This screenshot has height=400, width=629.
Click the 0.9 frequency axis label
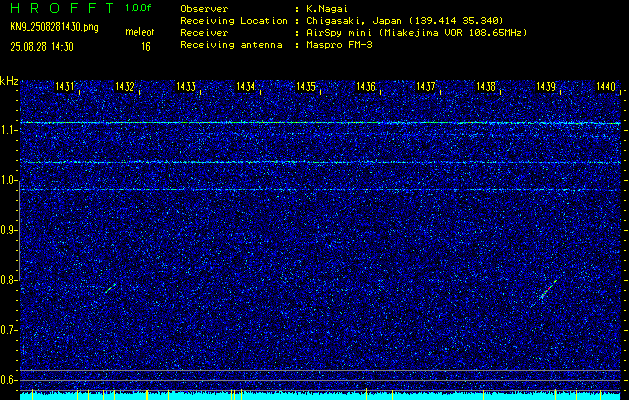tap(8, 230)
